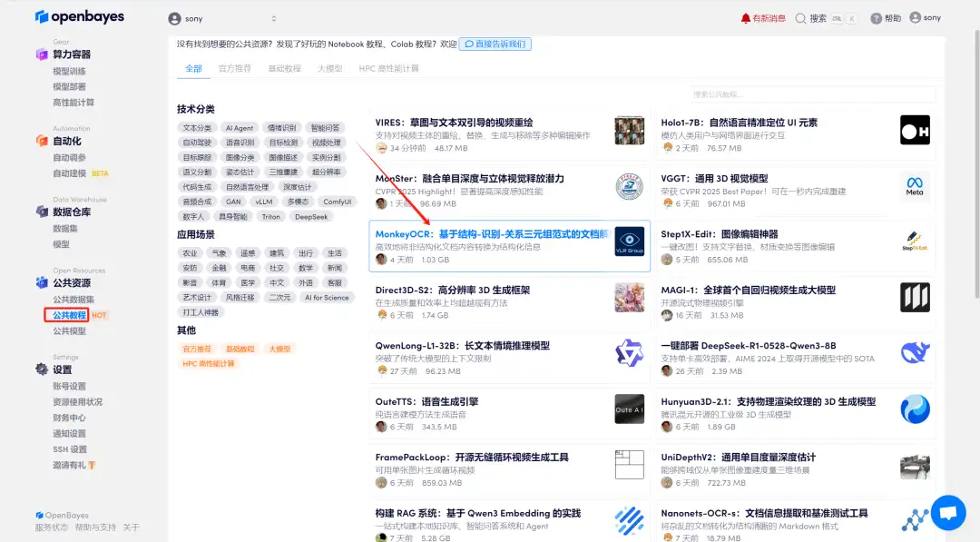Switch to the 大模型 tab

click(329, 68)
